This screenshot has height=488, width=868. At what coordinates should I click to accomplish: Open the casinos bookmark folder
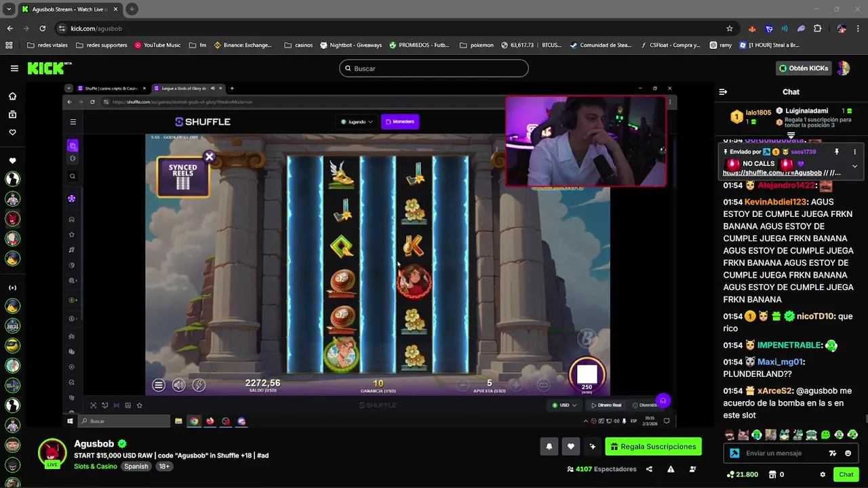click(x=298, y=45)
